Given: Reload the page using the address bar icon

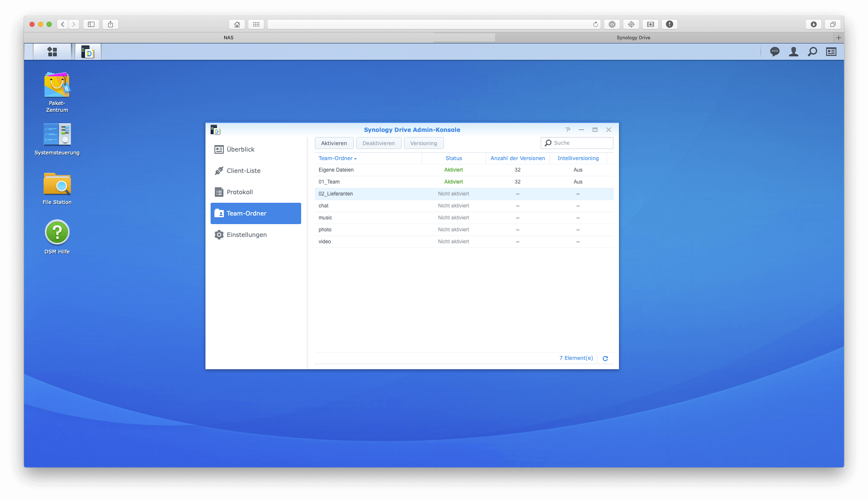Looking at the screenshot, I should [595, 24].
